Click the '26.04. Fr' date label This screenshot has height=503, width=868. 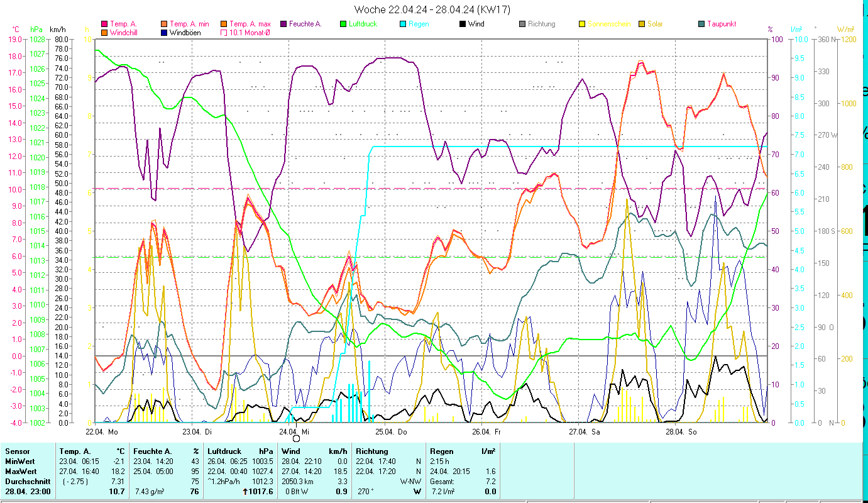487,432
